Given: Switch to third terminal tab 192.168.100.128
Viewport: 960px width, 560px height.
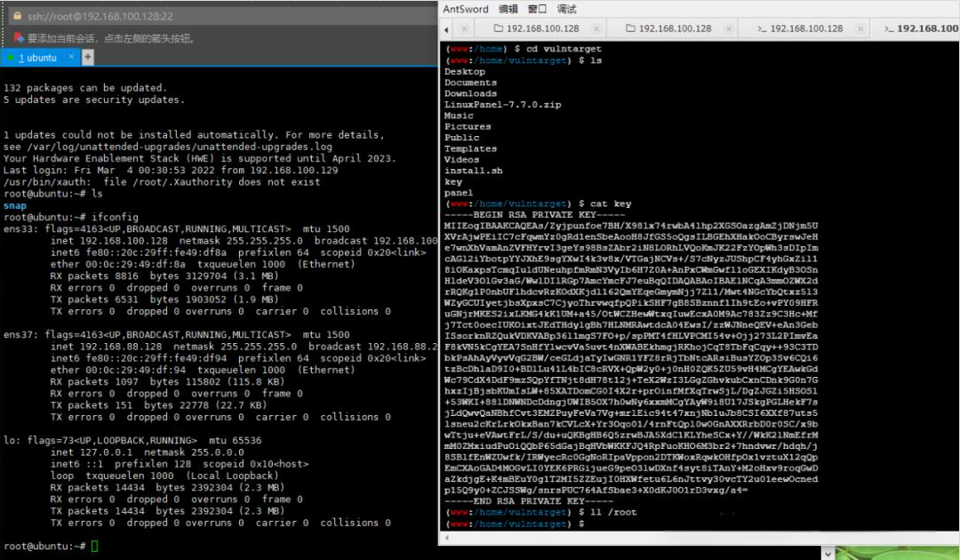Looking at the screenshot, I should [806, 28].
